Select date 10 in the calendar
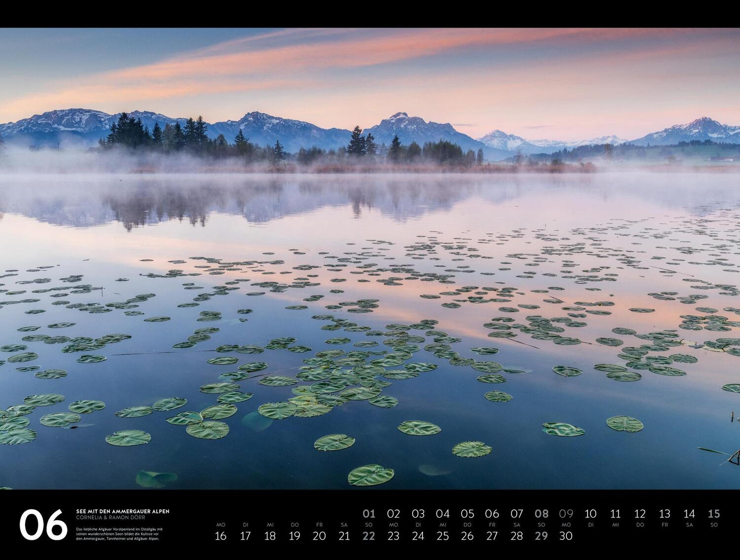This screenshot has width=740, height=560. 591,514
